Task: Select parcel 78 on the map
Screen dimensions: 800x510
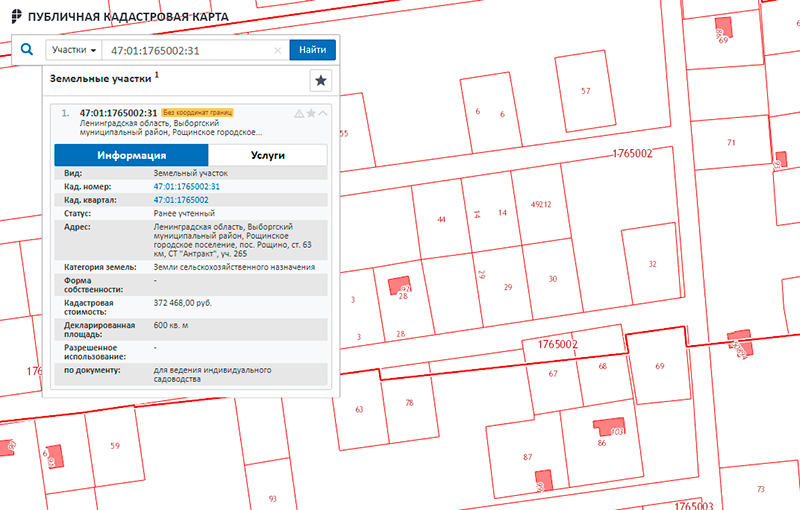Action: [x=409, y=403]
